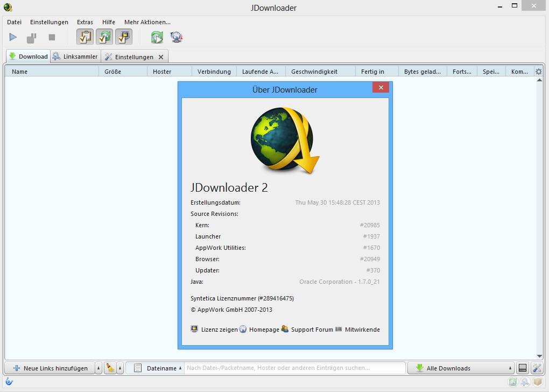Viewport: 549px width, 392px height.
Task: Click the update check globe icon
Action: (x=176, y=37)
